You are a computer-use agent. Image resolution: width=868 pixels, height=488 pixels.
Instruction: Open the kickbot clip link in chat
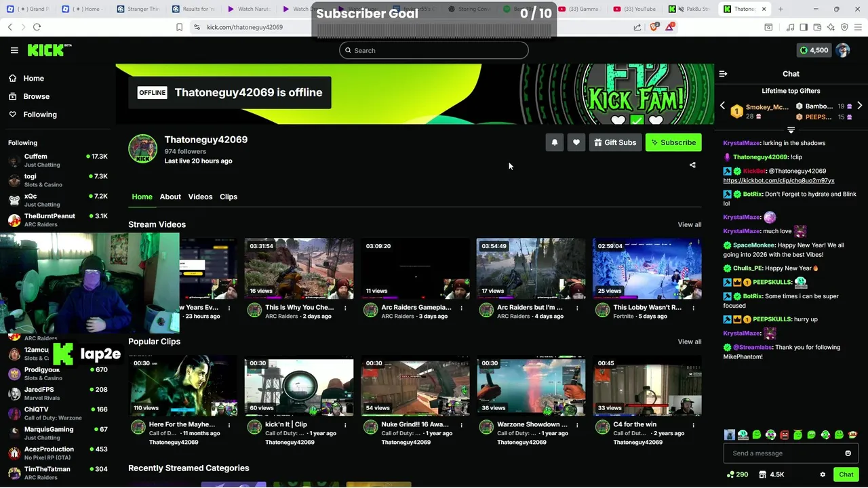(778, 181)
